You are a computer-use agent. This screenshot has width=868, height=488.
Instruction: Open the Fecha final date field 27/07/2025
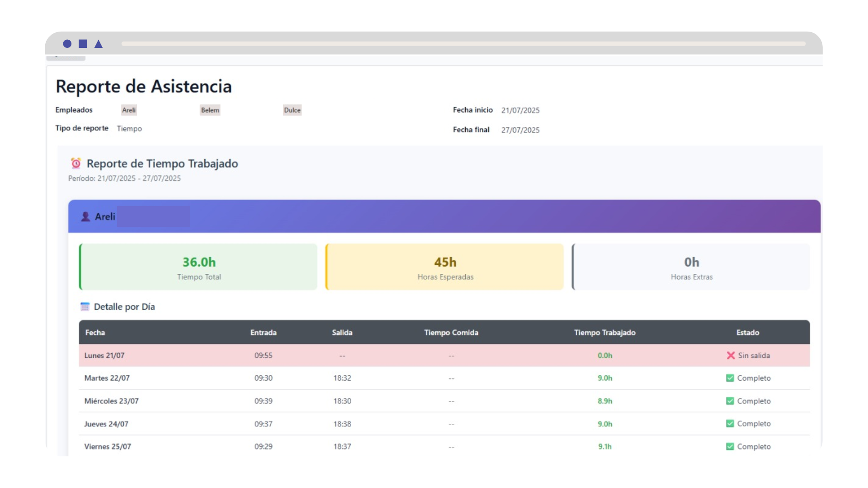pos(520,130)
